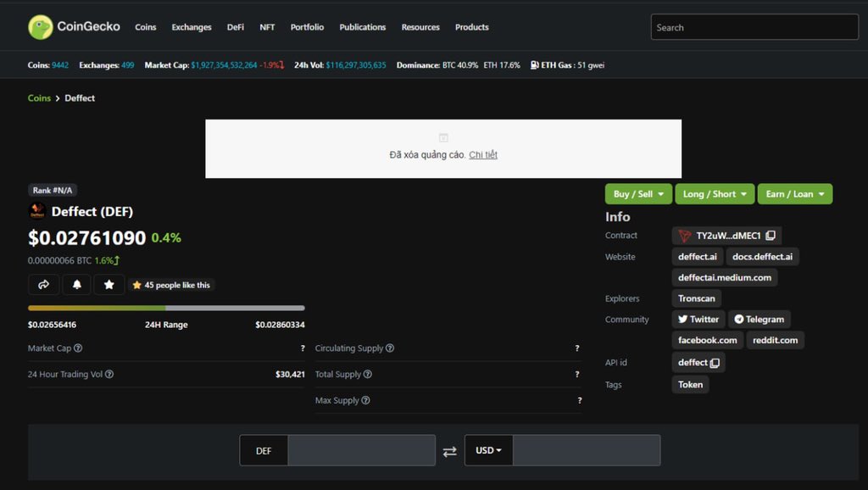This screenshot has width=868, height=490.
Task: Click Max Supply help icon
Action: coord(365,400)
